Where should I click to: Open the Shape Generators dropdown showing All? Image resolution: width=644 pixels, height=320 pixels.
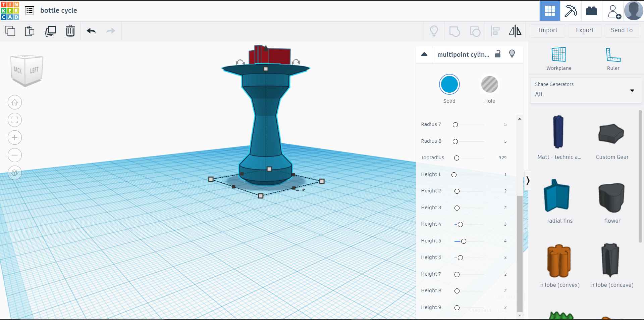click(x=585, y=94)
